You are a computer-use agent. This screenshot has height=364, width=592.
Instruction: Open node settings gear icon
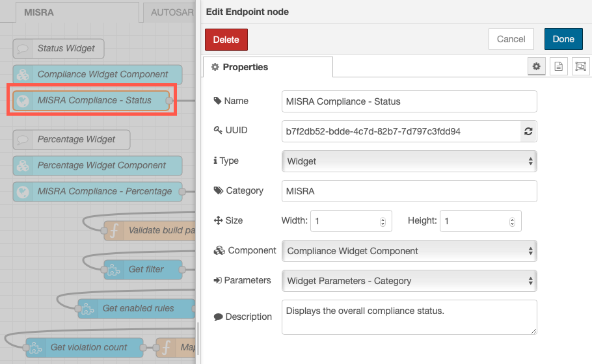536,67
